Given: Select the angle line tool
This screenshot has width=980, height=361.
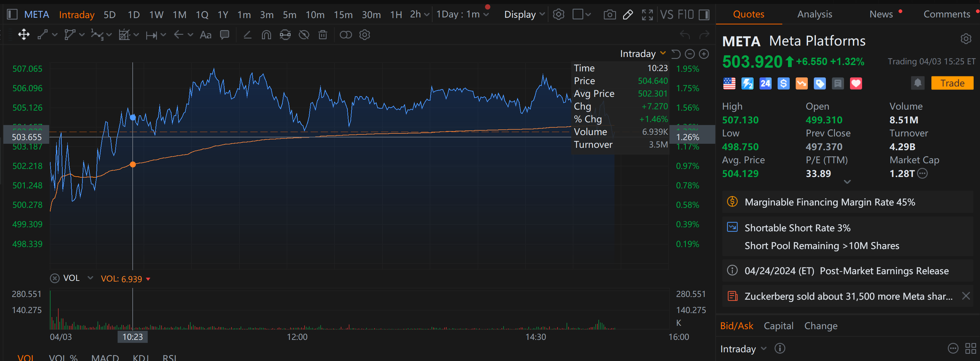Looking at the screenshot, I should click(247, 35).
